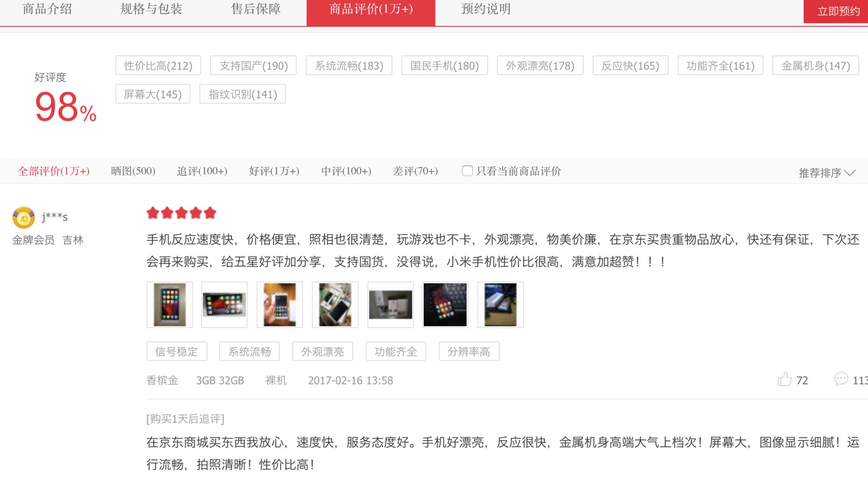Show 追评(100+) follow-up reviews
This screenshot has height=496, width=868.
click(x=202, y=171)
